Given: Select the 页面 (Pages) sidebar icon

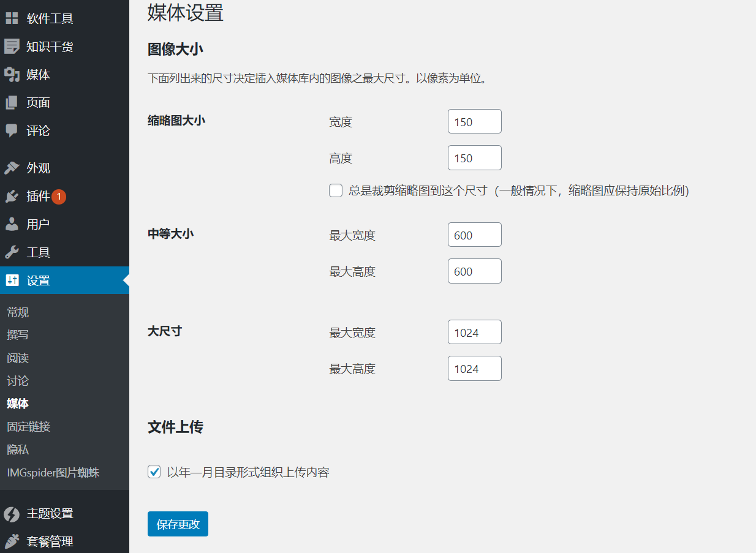Looking at the screenshot, I should (12, 102).
